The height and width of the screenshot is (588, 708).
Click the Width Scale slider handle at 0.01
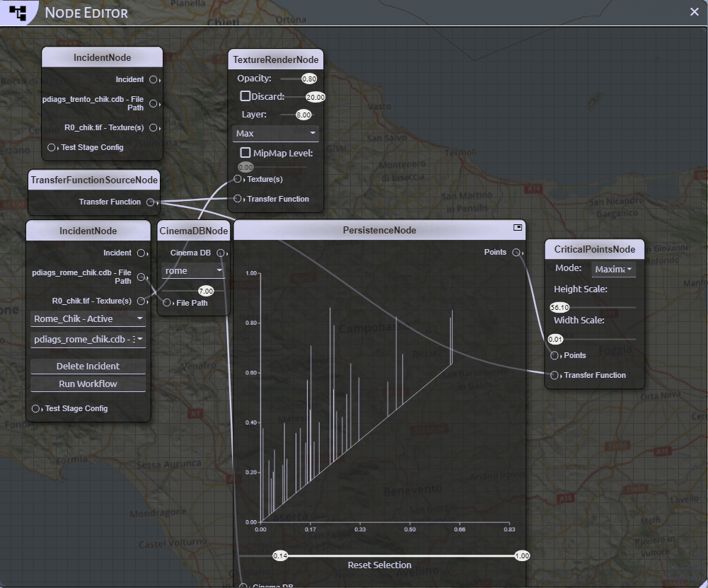[x=555, y=339]
